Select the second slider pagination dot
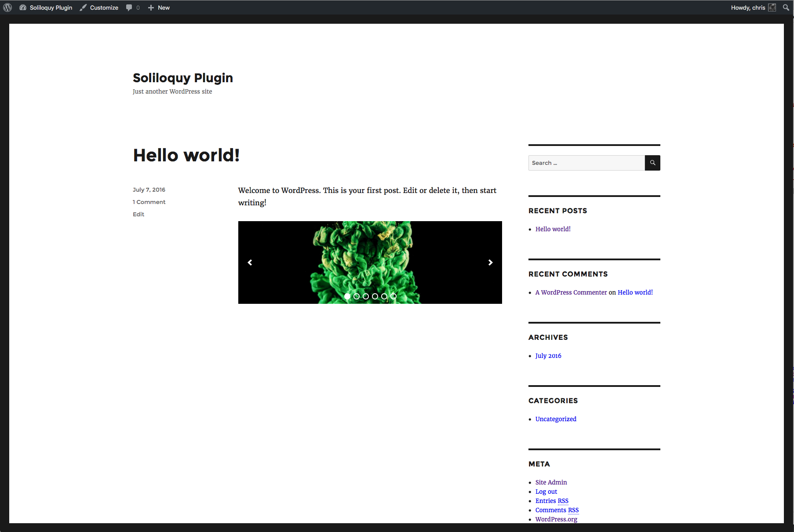Screen dimensions: 794x532 click(357, 296)
